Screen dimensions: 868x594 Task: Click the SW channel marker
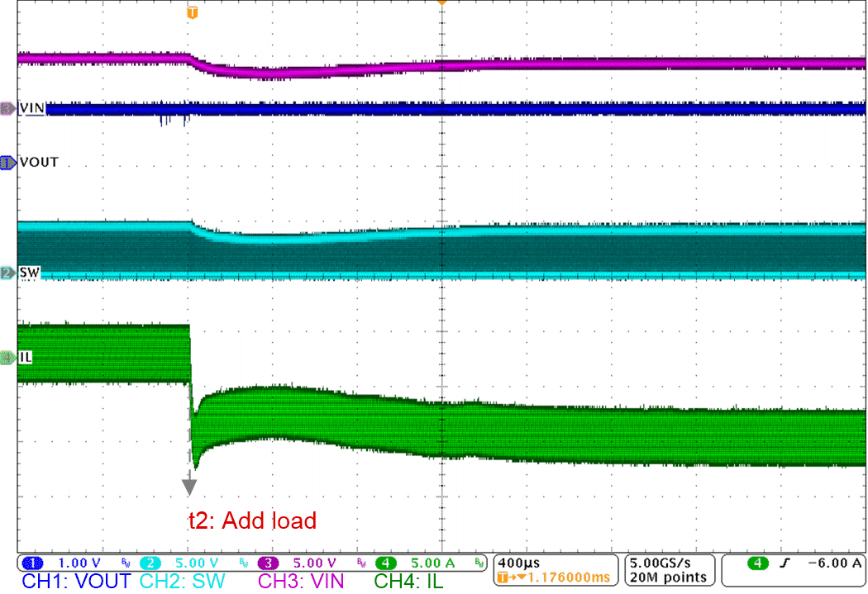(x=7, y=271)
